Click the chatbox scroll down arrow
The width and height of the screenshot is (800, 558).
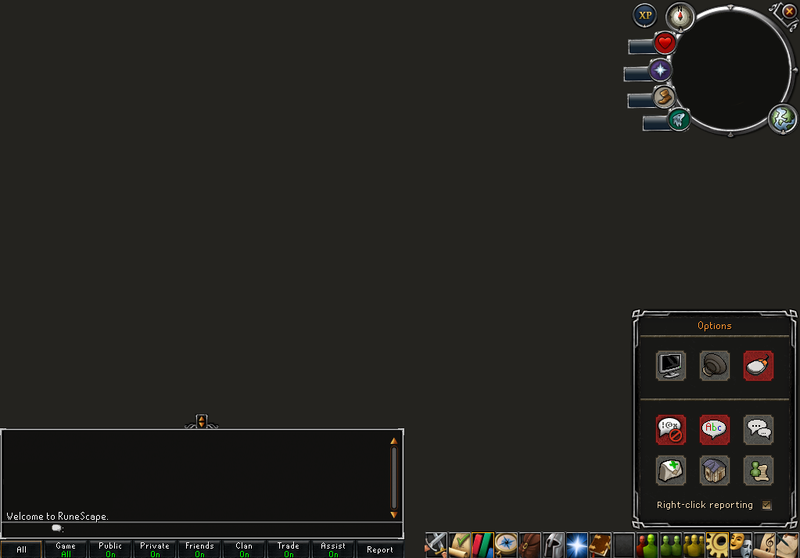pos(394,515)
